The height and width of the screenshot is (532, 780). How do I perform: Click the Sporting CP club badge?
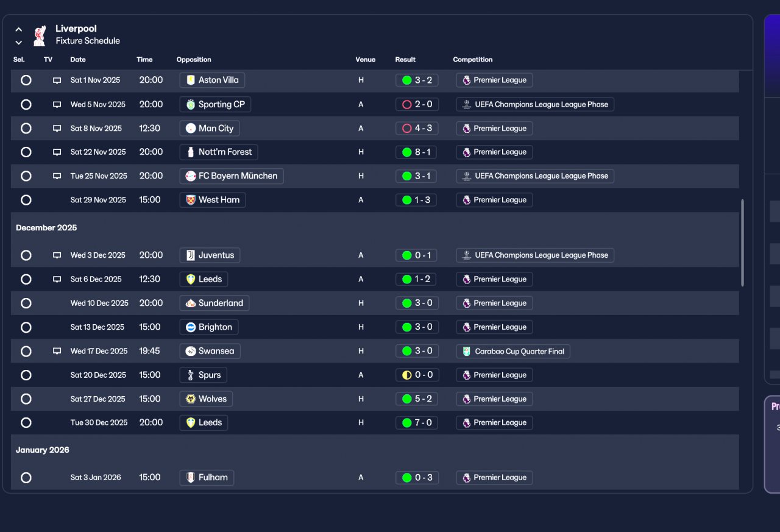(x=191, y=104)
